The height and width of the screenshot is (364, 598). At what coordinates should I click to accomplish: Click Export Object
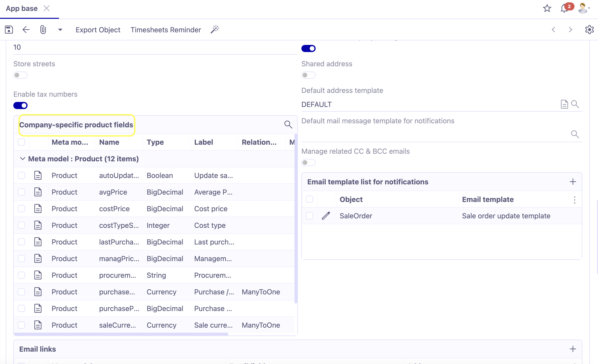point(98,30)
